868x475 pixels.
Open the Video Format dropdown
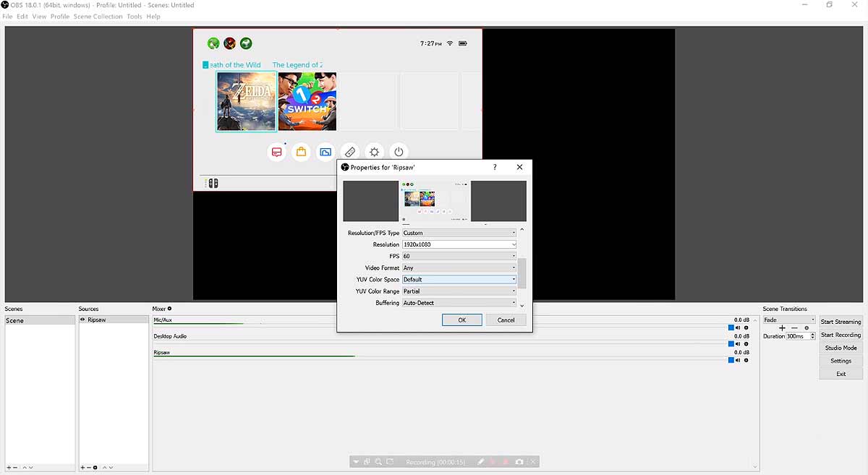coord(459,268)
